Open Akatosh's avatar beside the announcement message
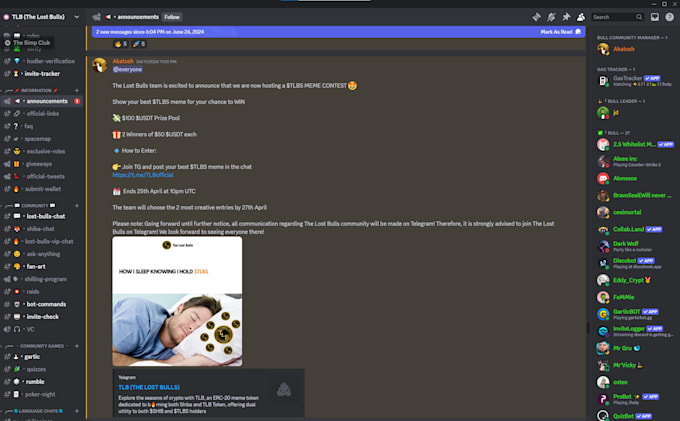Viewport: 680px width, 421px height. click(100, 65)
